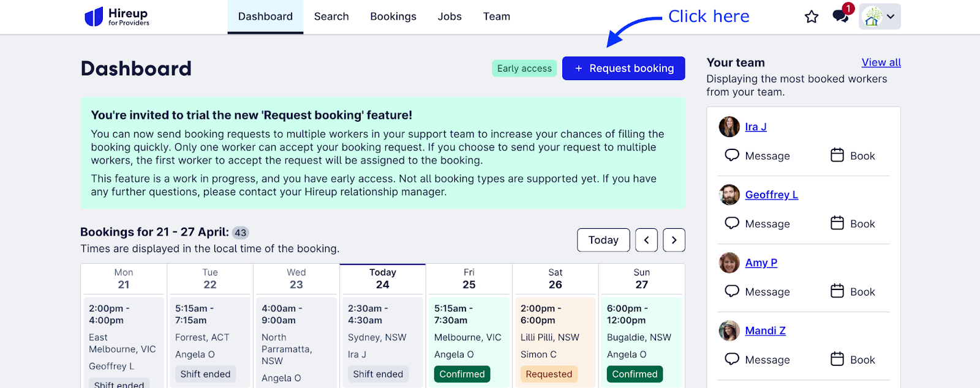Click the Message icon beside Mandi Z

click(732, 359)
